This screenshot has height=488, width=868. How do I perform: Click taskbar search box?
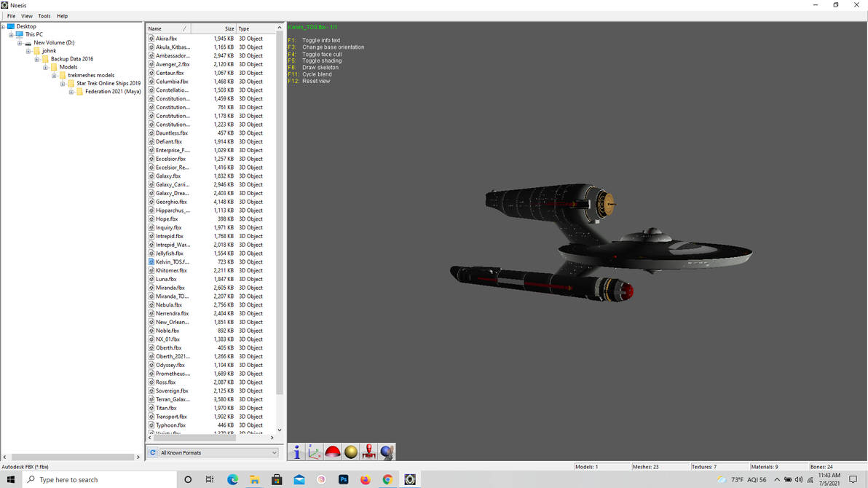click(99, 480)
